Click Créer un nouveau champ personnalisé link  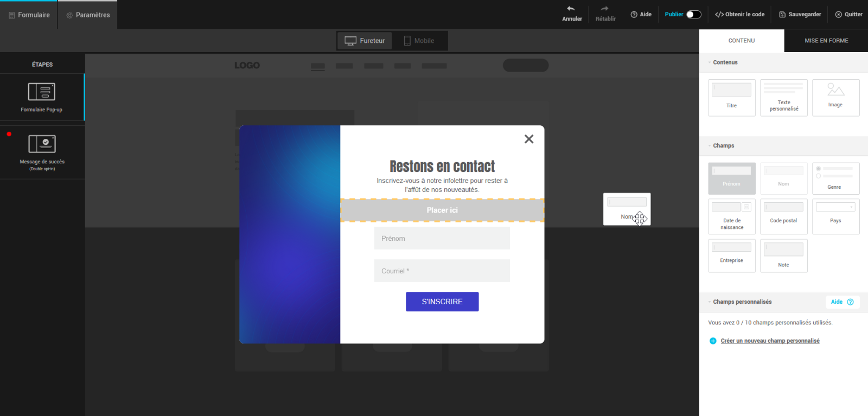tap(770, 341)
